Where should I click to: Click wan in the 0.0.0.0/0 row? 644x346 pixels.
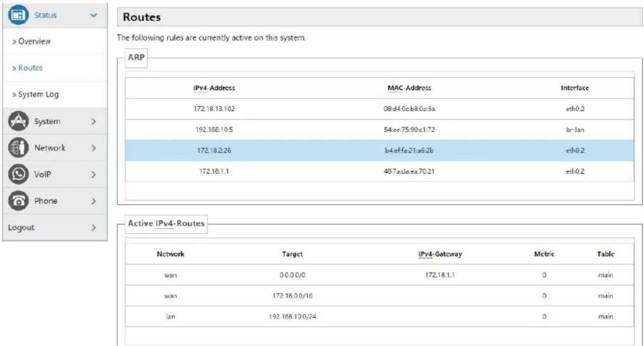pos(170,276)
